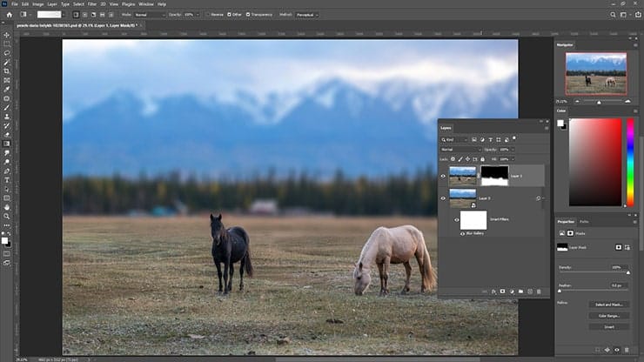Select the Move tool
Image resolution: width=644 pixels, height=362 pixels.
(7, 35)
